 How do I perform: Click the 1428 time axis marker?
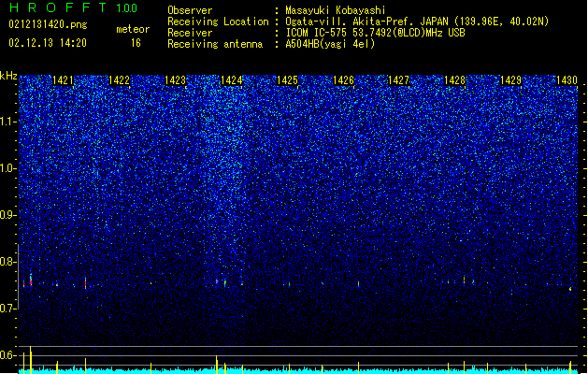click(454, 79)
